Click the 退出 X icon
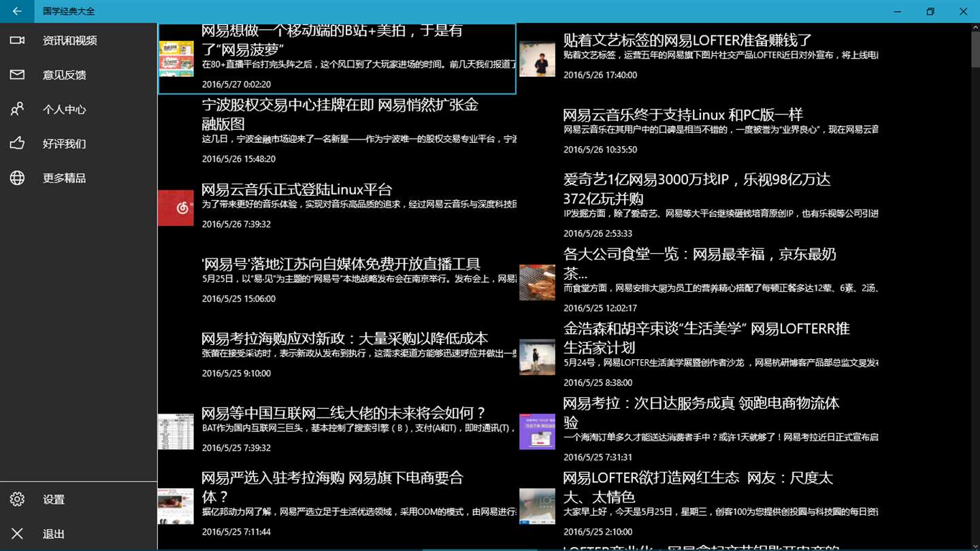The height and width of the screenshot is (551, 980). [x=17, y=534]
